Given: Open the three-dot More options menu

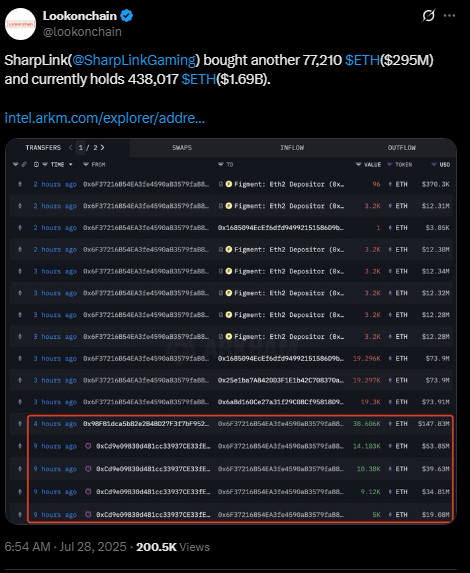Looking at the screenshot, I should [449, 16].
